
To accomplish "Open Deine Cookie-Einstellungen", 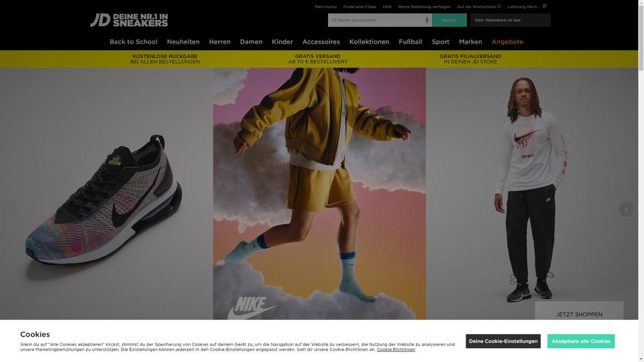I will pos(503,341).
